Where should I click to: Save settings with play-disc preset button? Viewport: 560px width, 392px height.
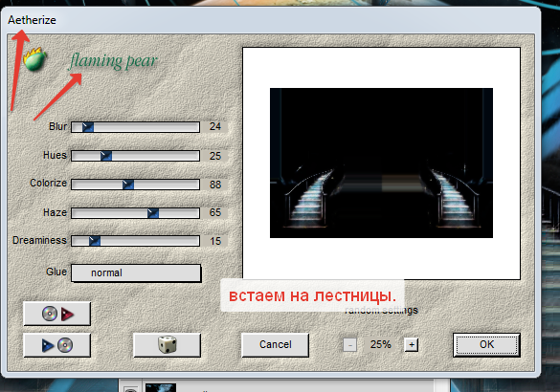click(x=57, y=345)
